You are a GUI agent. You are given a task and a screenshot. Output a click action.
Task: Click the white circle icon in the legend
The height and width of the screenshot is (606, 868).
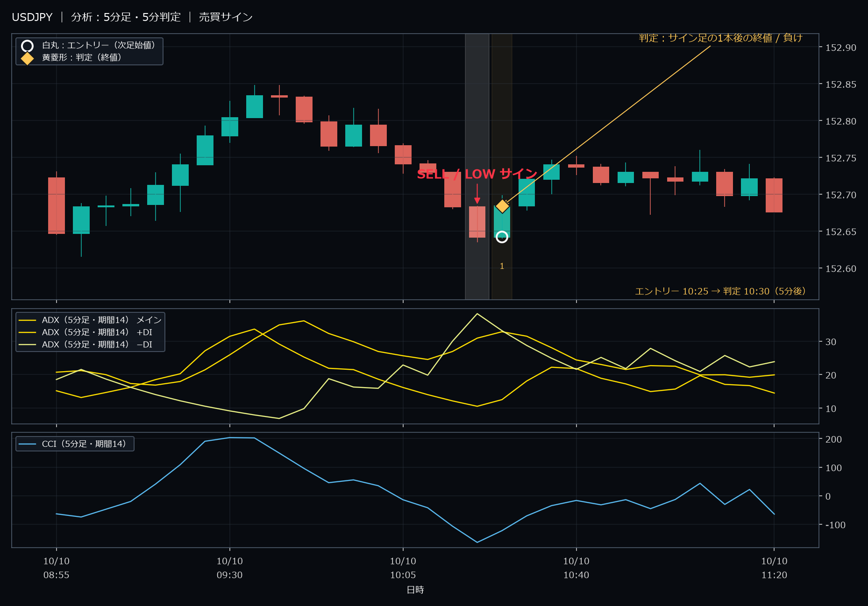point(28,46)
